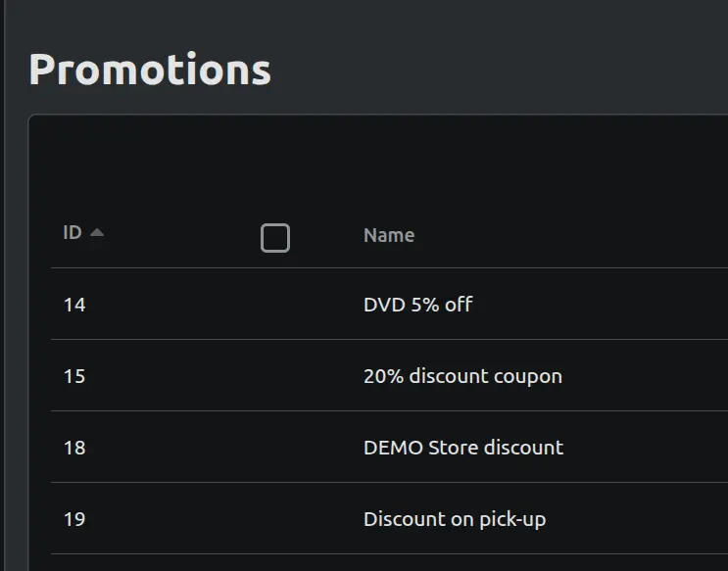This screenshot has width=728, height=571.
Task: Open the Discount on pick-up promotion
Action: click(454, 519)
